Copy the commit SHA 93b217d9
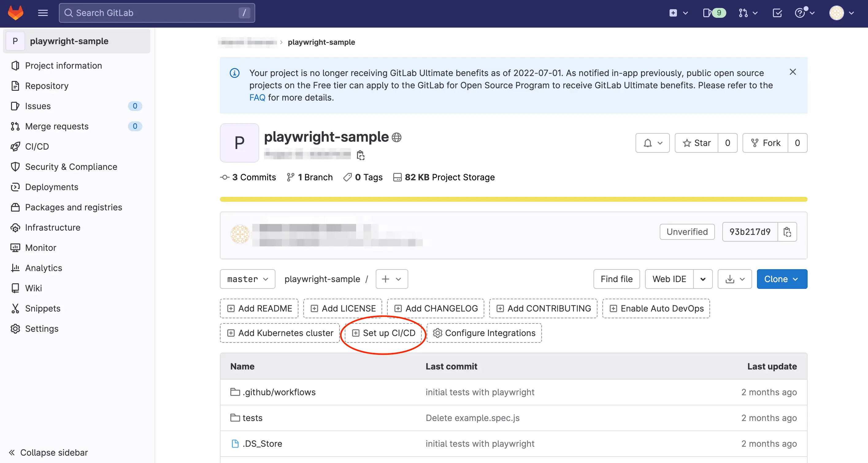This screenshot has height=463, width=868. (x=787, y=232)
